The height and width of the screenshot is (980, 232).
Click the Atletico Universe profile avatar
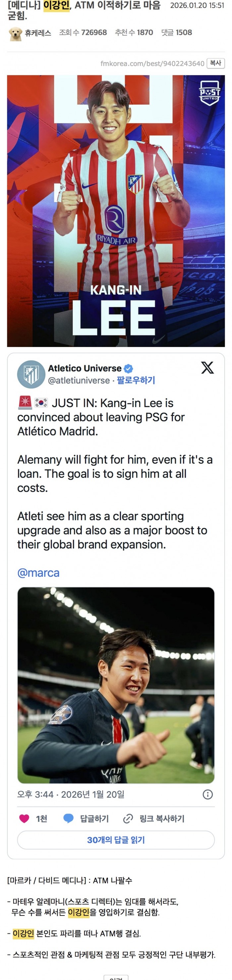pos(31,374)
